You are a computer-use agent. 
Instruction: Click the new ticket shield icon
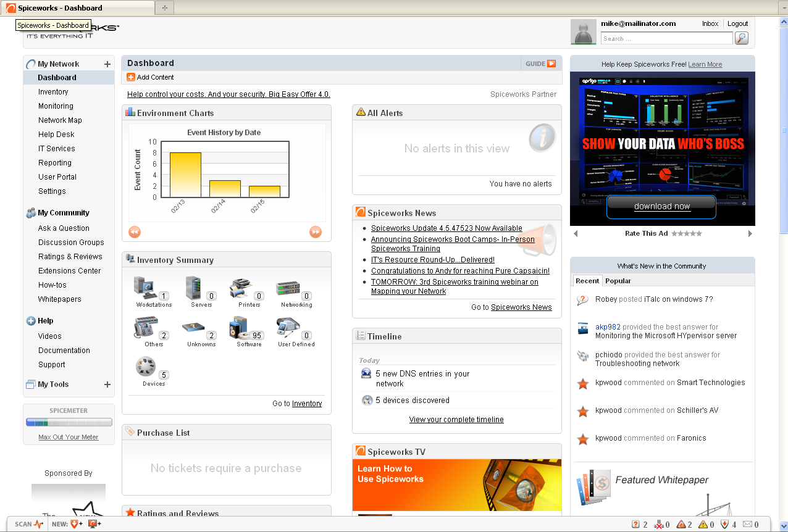click(76, 524)
